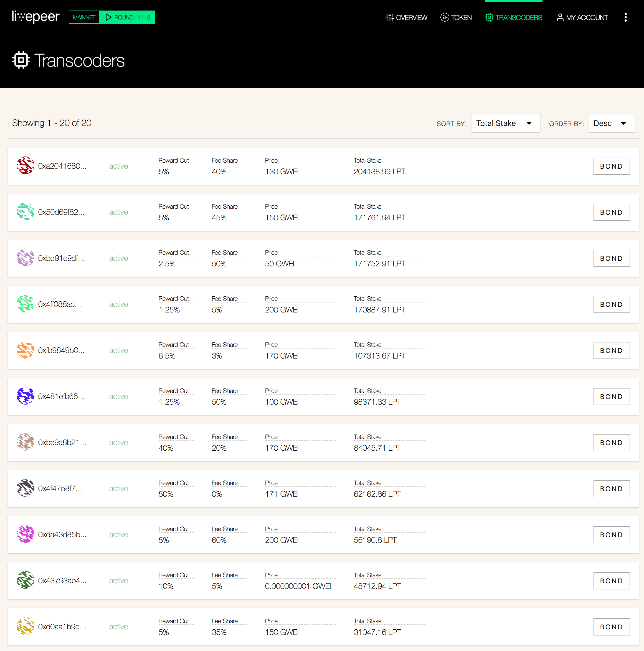Click the Round #1113 indicator
This screenshot has height=651, width=644.
point(128,17)
